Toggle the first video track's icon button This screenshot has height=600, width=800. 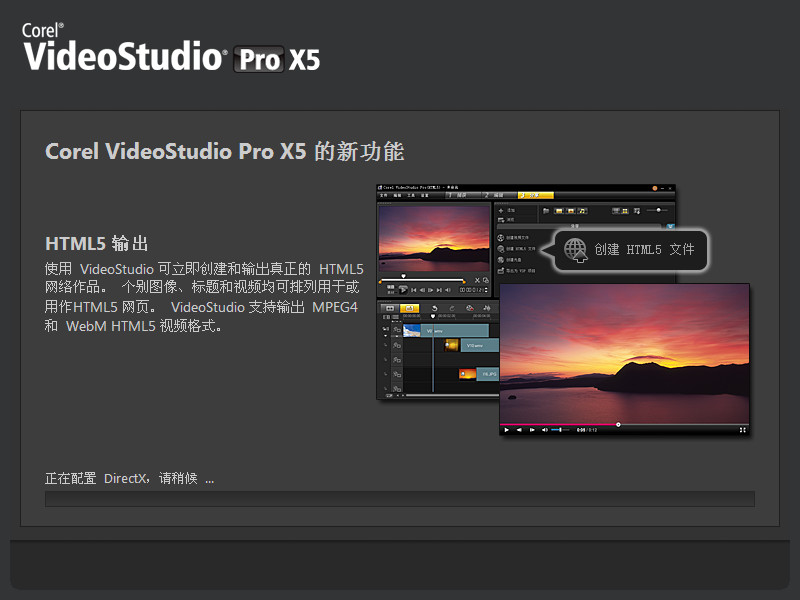pos(397,329)
